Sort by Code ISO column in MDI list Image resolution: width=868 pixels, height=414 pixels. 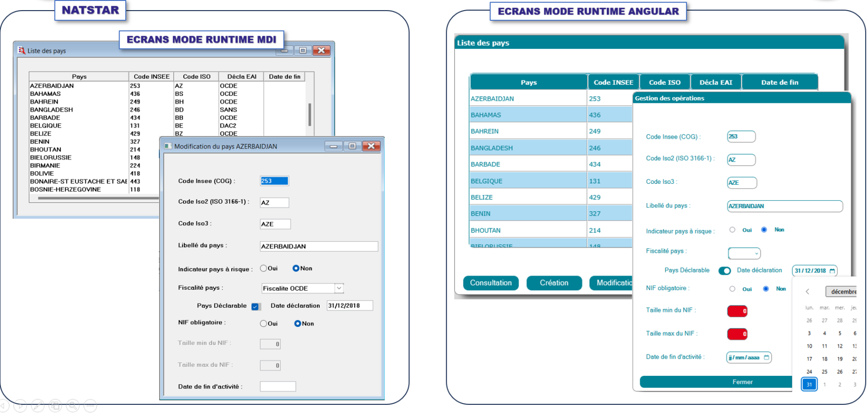pos(196,76)
